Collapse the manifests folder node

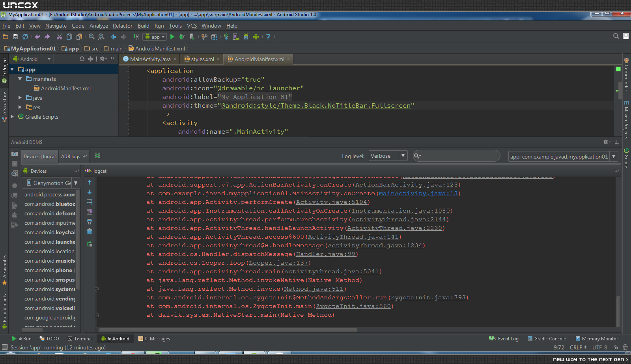[x=20, y=79]
